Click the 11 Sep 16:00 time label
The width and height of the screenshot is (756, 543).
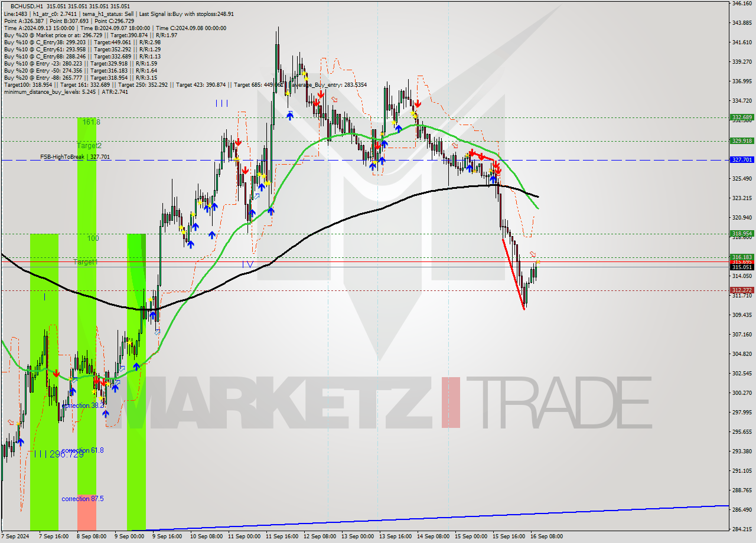(282, 537)
